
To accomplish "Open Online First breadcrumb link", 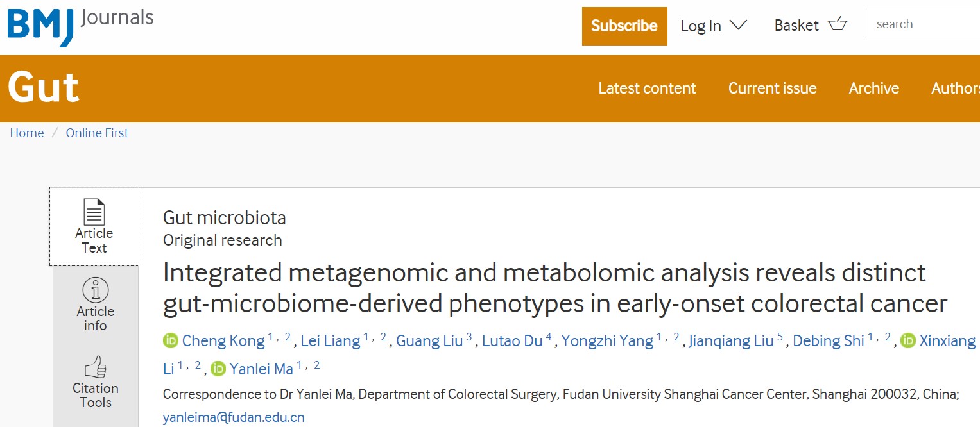I will [97, 133].
